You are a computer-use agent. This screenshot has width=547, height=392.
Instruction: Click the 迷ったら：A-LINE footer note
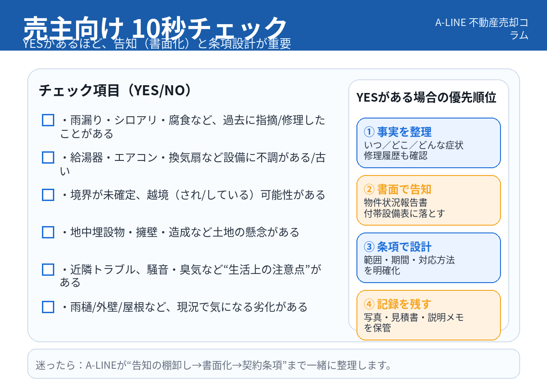214,365
